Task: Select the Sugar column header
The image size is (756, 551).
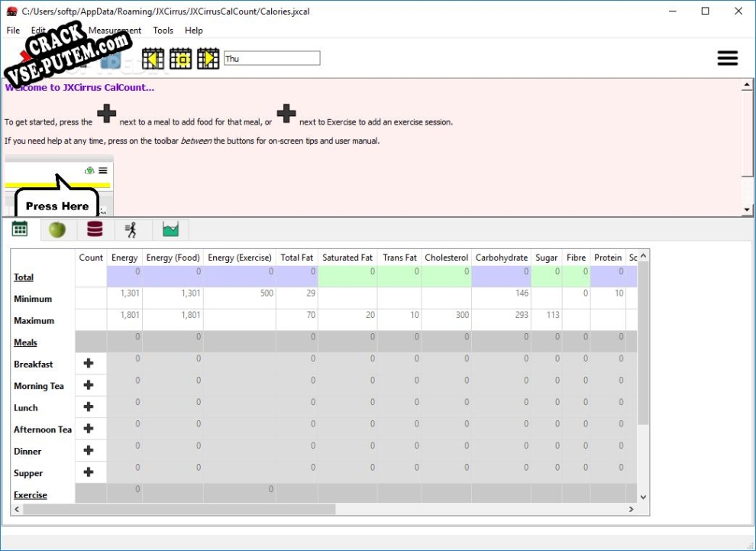Action: 546,258
